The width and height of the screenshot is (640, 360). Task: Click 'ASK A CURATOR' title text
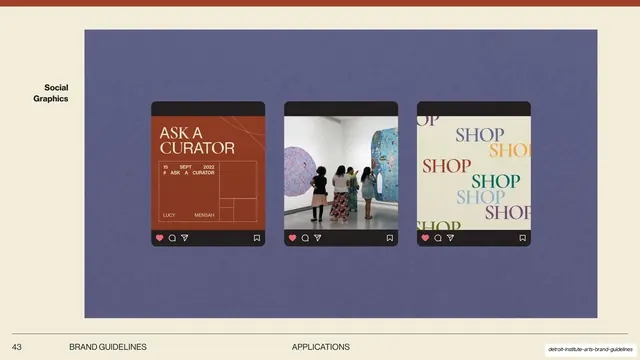point(197,140)
